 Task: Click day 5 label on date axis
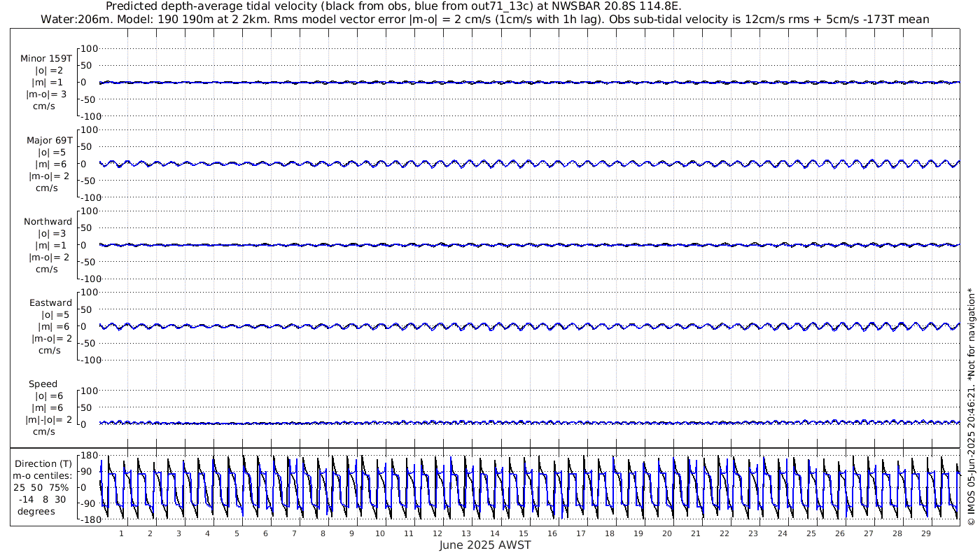[x=237, y=533]
